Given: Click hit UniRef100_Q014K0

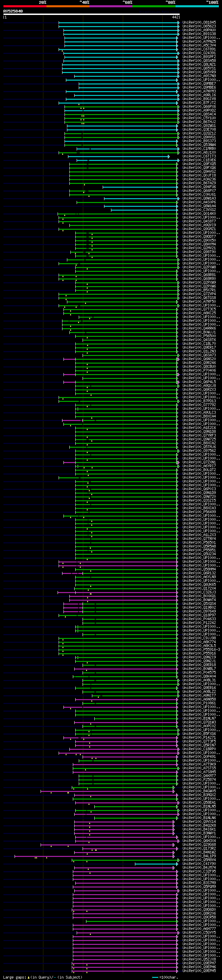Looking at the screenshot, I should (x=199, y=213).
